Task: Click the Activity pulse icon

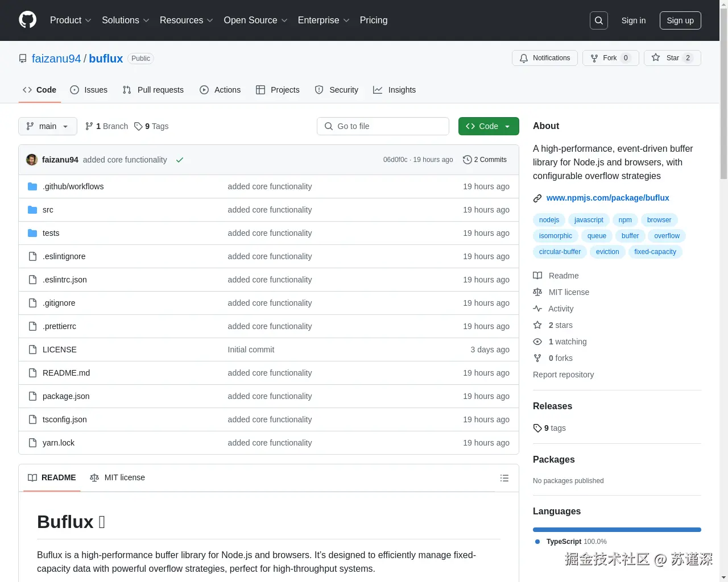Action: tap(537, 308)
